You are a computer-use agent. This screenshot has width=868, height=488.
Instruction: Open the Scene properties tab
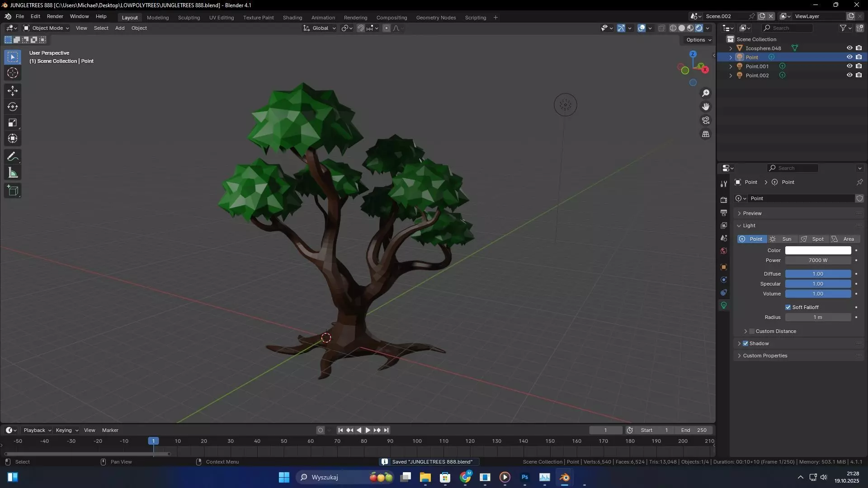[724, 238]
